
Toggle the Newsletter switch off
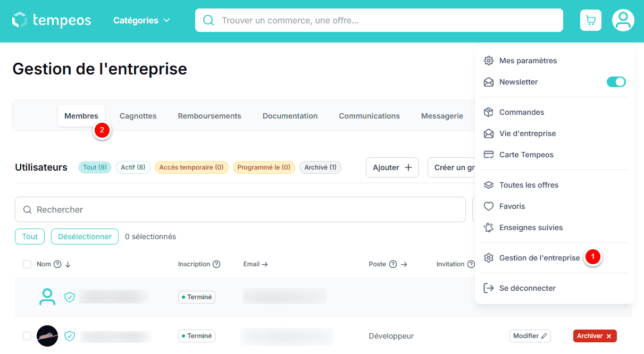(616, 82)
